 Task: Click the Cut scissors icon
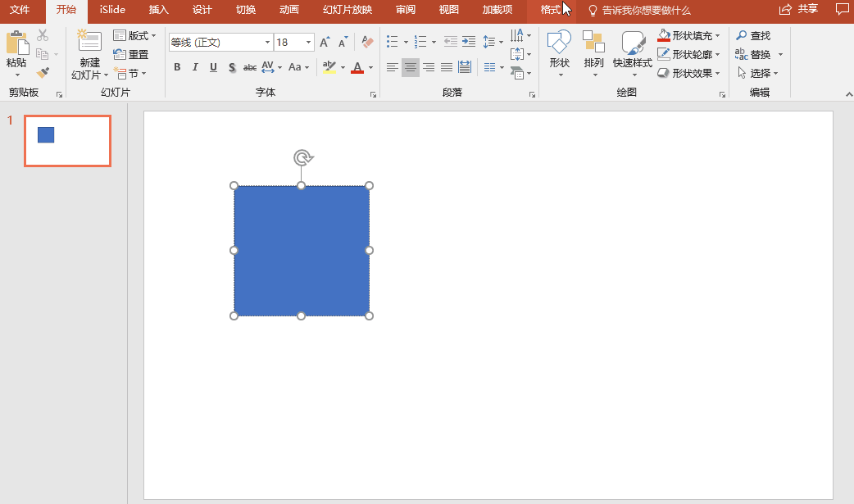tap(43, 35)
